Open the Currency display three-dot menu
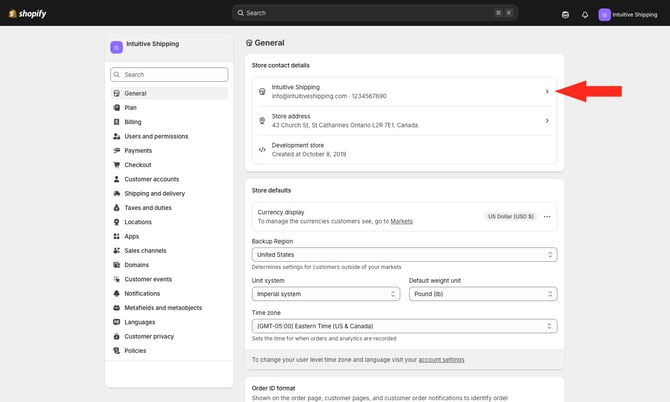Viewport: 670px width, 402px height. click(x=547, y=217)
